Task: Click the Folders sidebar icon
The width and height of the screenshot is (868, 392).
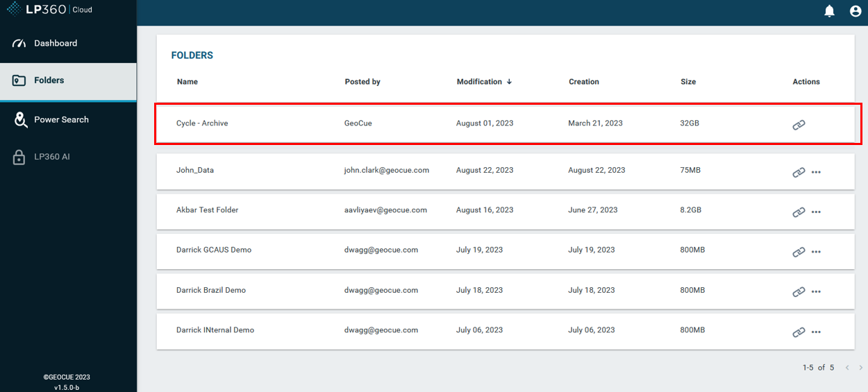Action: (19, 80)
